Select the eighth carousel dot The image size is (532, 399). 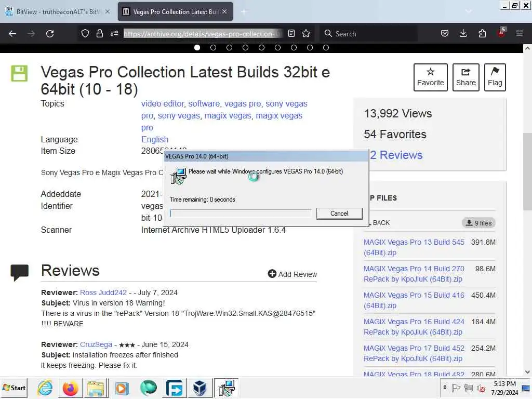[x=310, y=47]
